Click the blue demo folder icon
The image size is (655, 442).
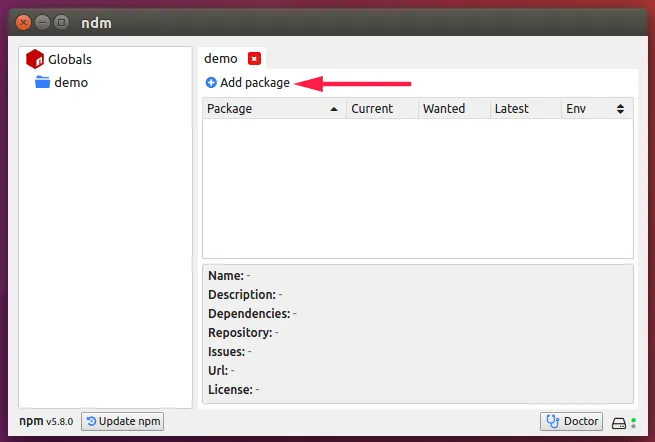42,82
